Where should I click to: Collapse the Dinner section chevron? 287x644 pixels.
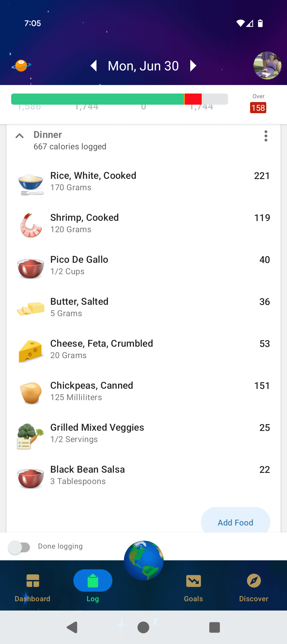tap(20, 136)
